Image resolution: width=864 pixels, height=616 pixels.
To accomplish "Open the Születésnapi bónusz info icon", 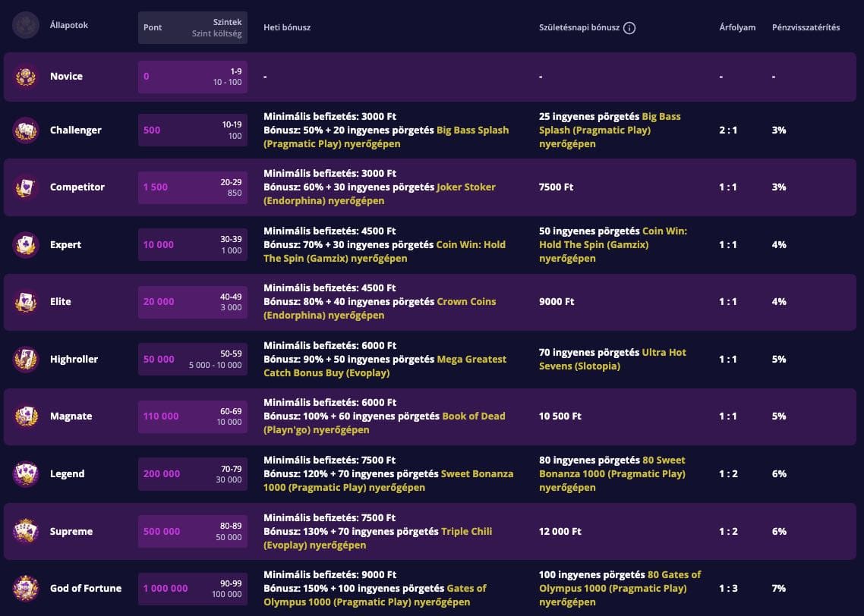I will click(x=629, y=28).
